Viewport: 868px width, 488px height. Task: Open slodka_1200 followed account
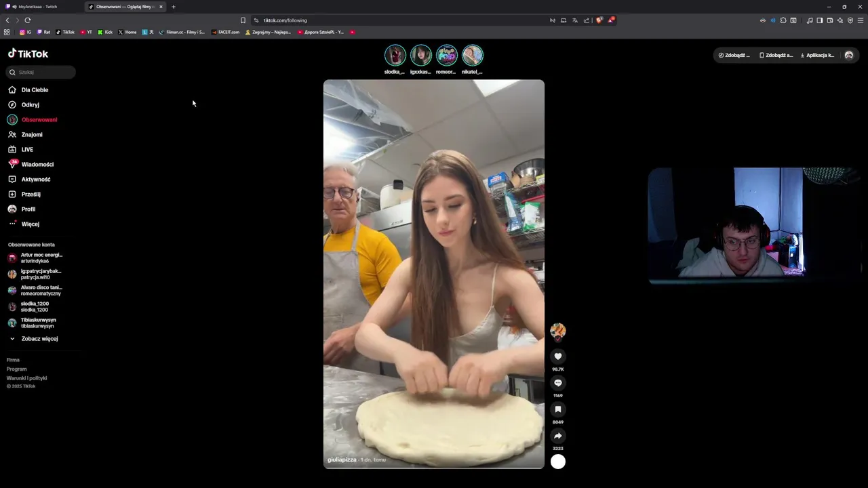28,306
